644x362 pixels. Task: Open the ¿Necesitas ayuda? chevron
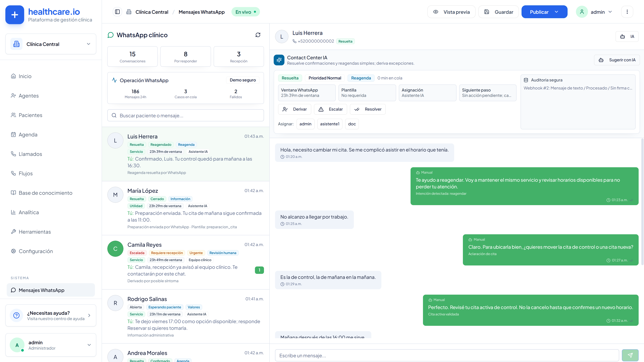click(x=89, y=315)
